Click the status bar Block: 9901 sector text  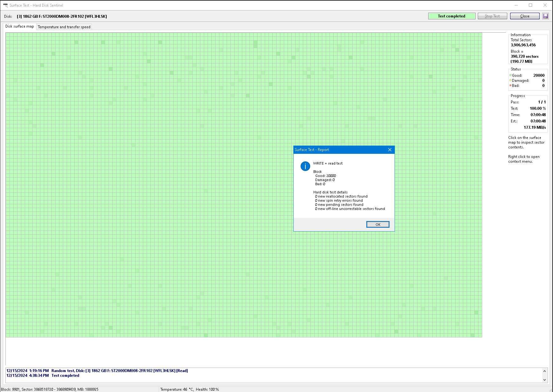click(50, 389)
